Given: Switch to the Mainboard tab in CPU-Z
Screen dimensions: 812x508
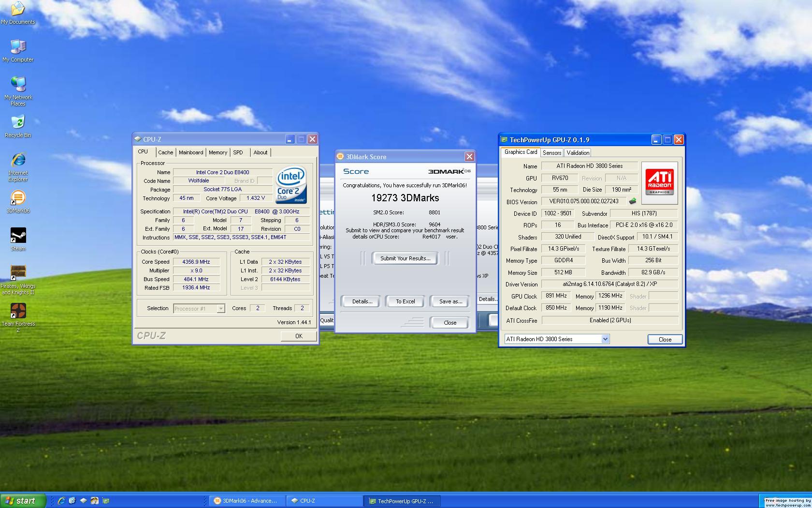Looking at the screenshot, I should pos(191,152).
